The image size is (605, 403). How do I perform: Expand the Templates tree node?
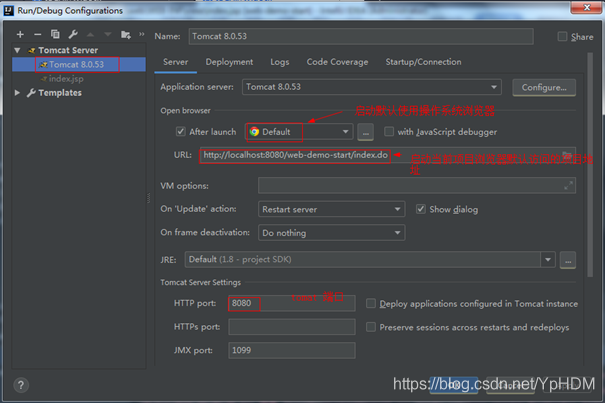click(17, 93)
